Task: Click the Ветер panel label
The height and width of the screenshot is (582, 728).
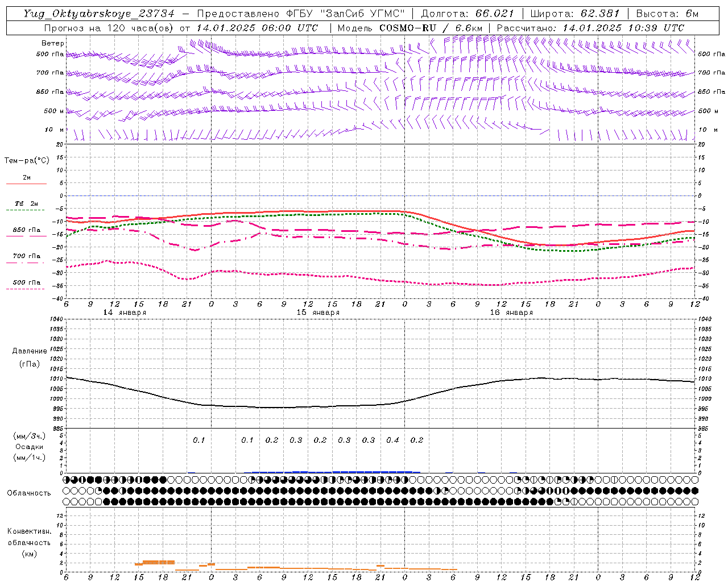Action: [53, 43]
